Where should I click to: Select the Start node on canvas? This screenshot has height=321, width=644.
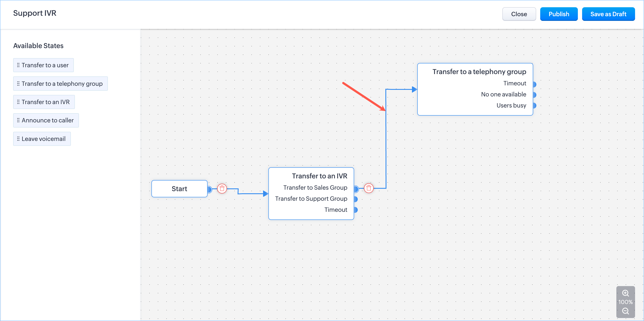[x=179, y=189]
